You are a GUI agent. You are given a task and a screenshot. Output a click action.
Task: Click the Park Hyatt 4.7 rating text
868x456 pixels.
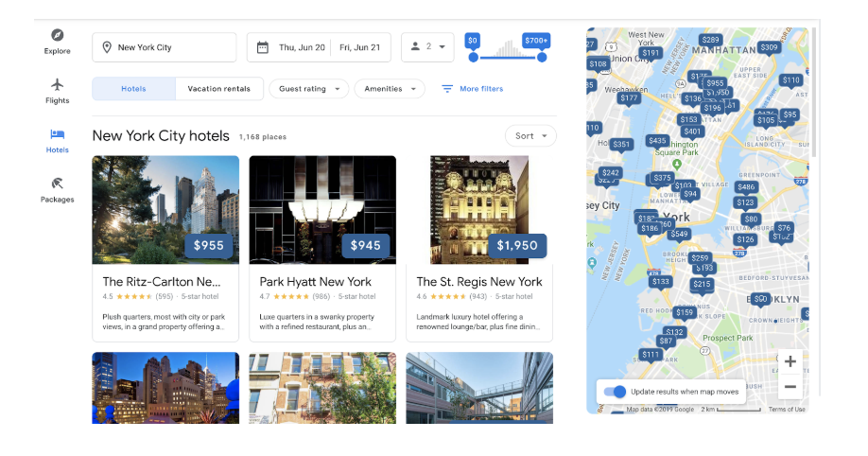click(x=264, y=297)
